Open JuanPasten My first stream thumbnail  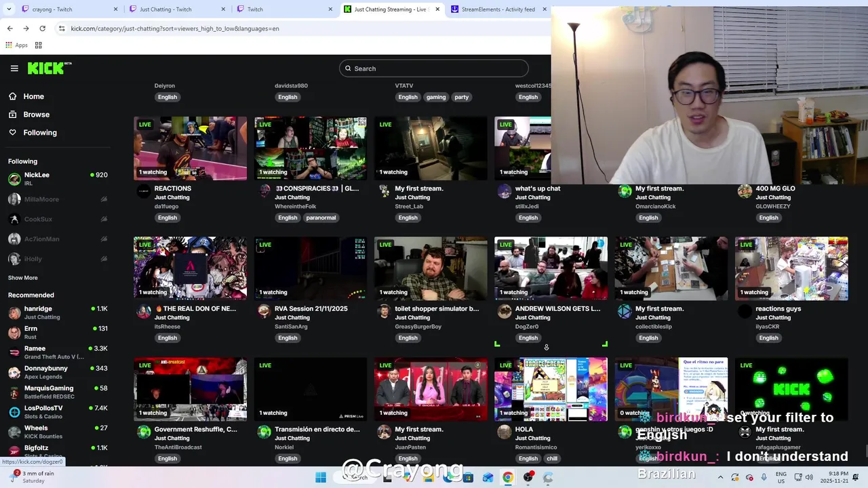(x=431, y=389)
